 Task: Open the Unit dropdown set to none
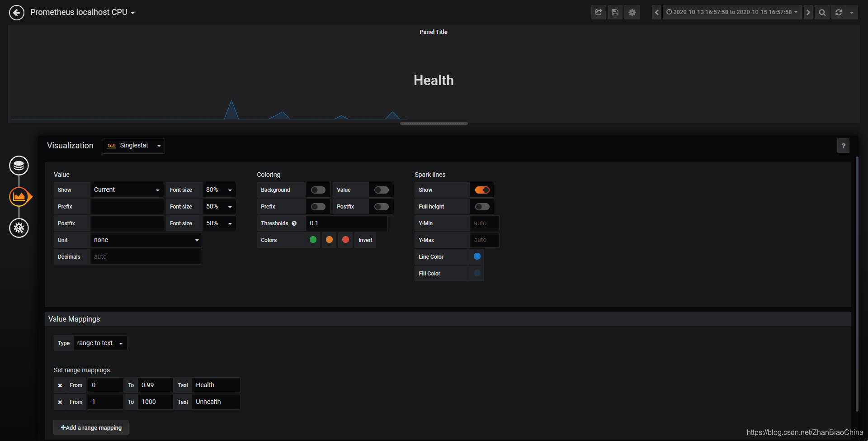146,240
